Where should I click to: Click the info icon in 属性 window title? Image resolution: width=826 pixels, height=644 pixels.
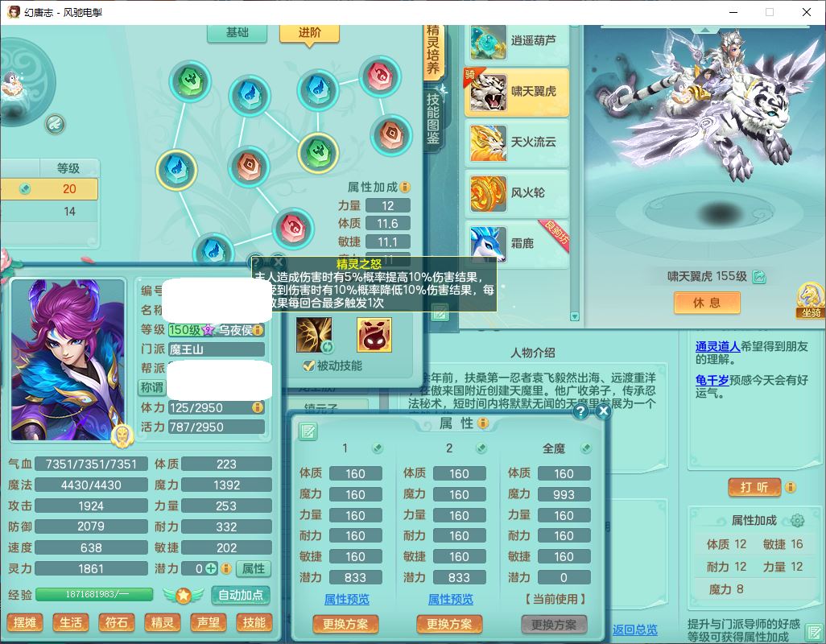(482, 423)
